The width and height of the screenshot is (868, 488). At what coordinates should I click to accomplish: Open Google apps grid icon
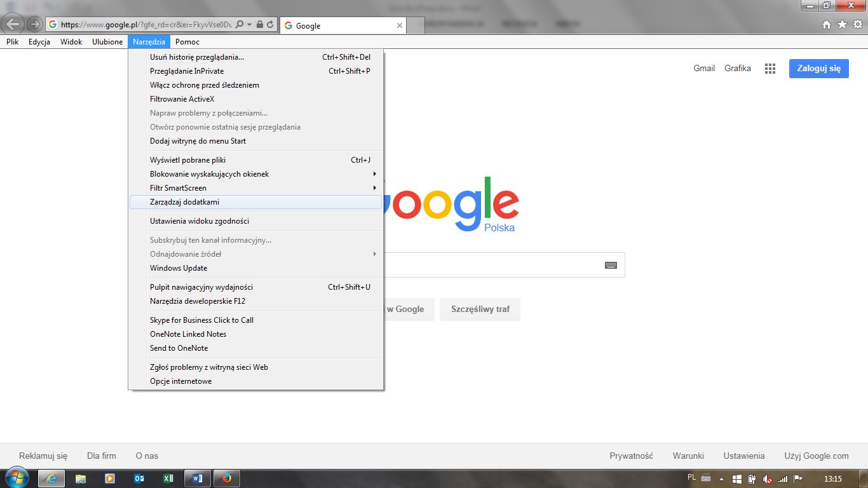(770, 69)
